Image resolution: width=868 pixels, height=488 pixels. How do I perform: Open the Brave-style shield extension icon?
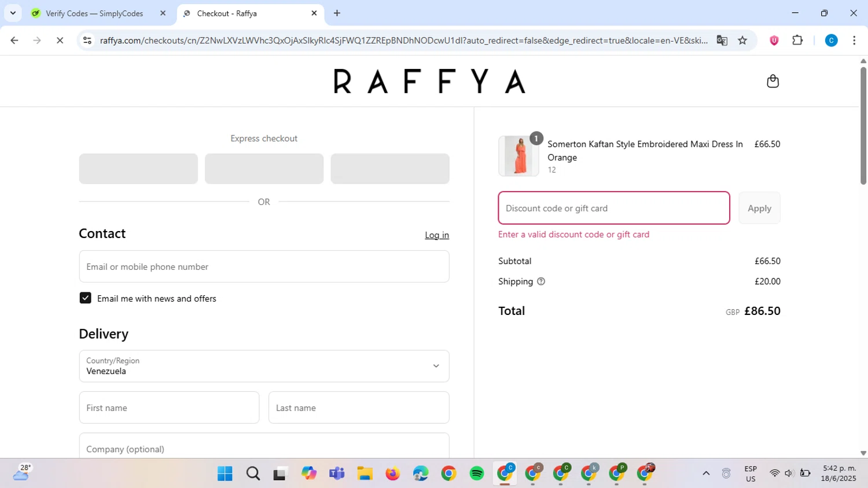tap(774, 41)
